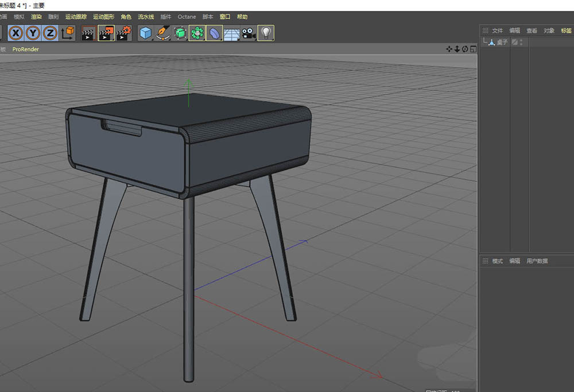Click the table's drawer handle in viewport
Screen dimensions: 574x392
pyautogui.click(x=122, y=127)
